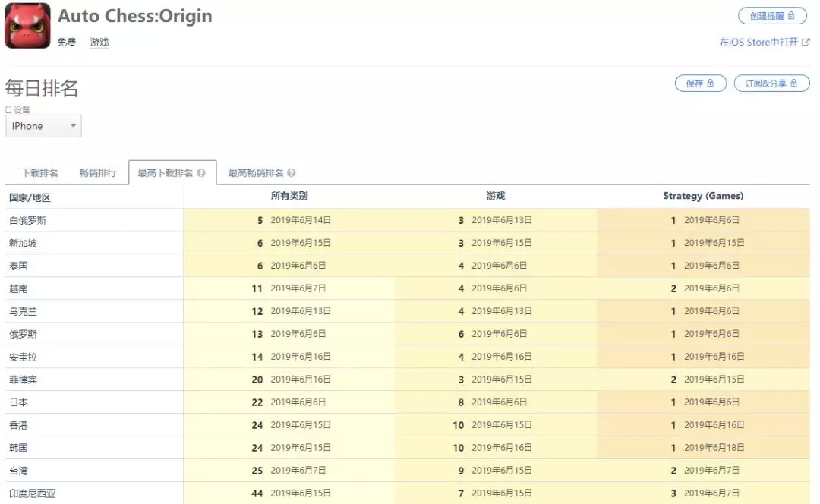
Task: Select the 俄罗斯 row label
Action: [x=23, y=334]
